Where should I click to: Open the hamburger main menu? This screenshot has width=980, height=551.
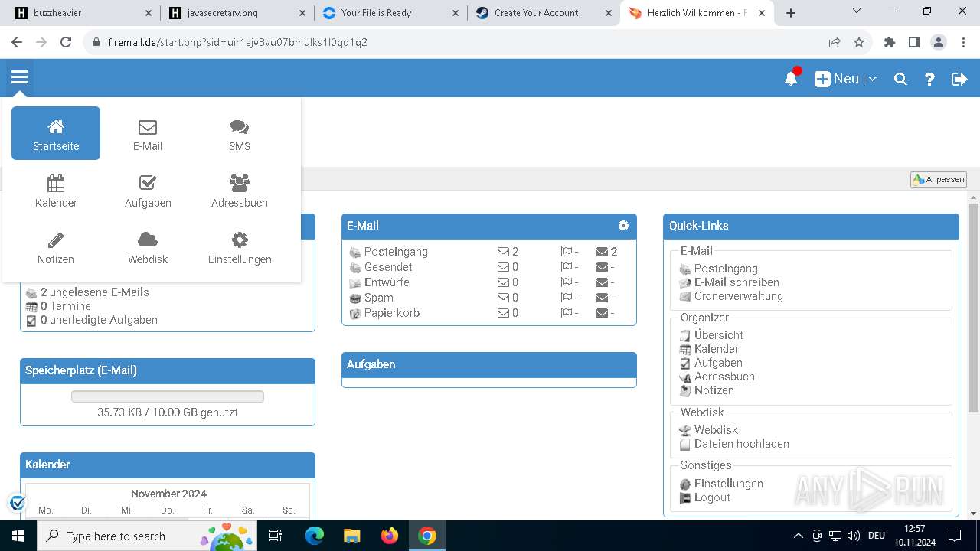pos(19,77)
